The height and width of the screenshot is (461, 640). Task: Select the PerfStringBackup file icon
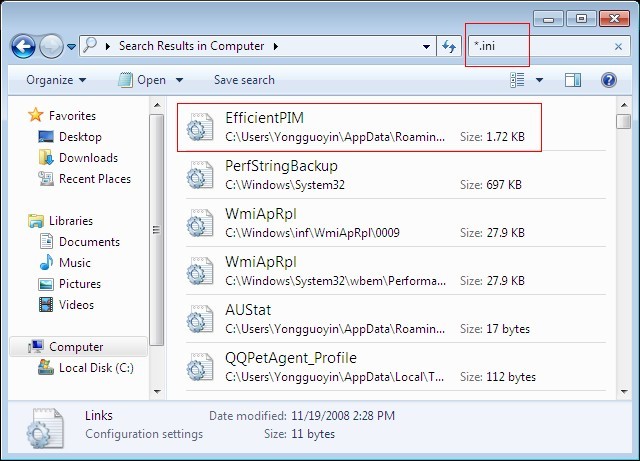click(x=200, y=175)
